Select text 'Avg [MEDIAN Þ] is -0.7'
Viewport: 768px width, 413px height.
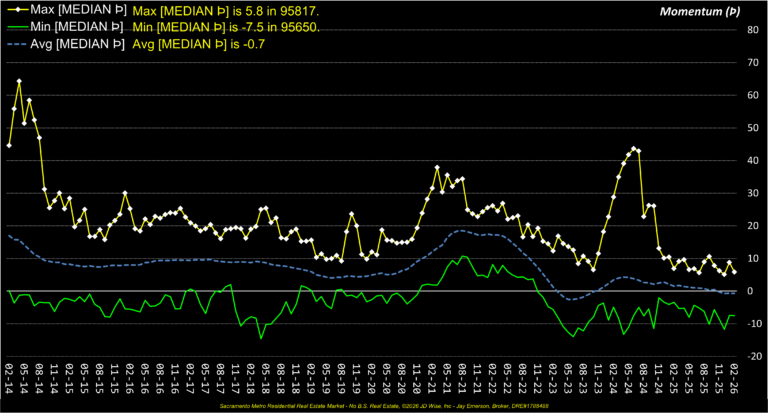(198, 45)
